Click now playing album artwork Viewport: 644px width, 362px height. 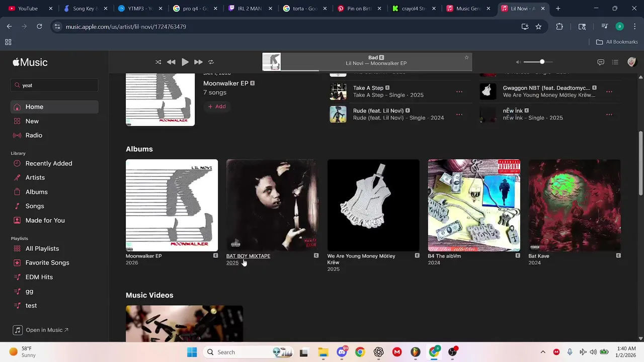click(272, 62)
